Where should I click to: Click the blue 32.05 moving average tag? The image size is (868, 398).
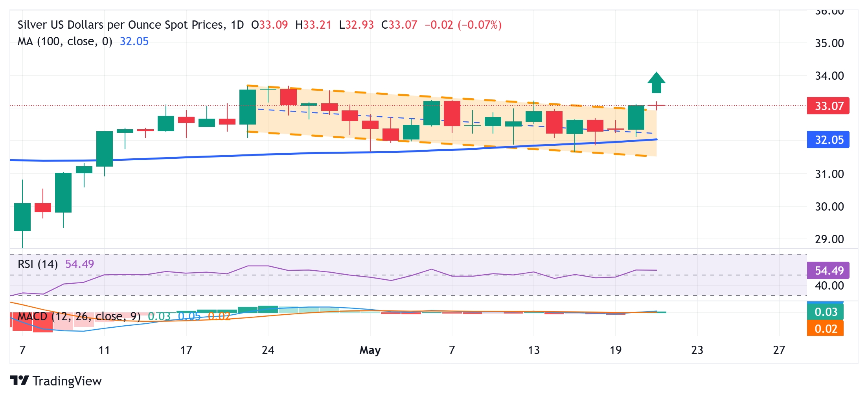click(x=828, y=139)
